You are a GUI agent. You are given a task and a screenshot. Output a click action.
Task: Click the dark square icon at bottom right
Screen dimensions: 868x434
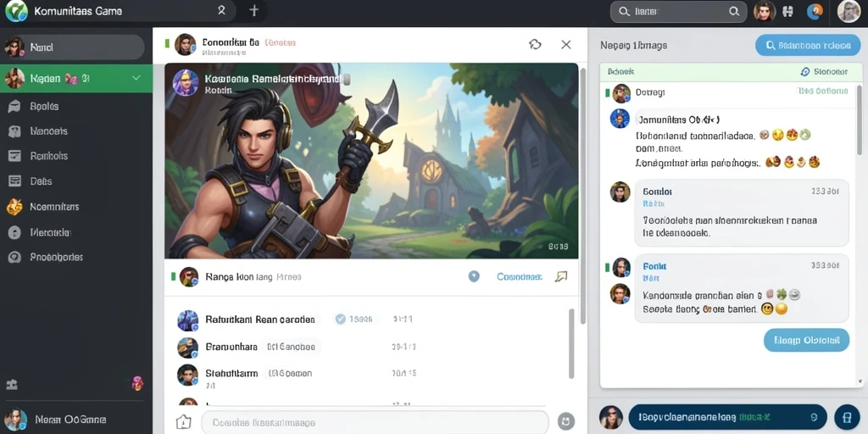click(x=847, y=417)
